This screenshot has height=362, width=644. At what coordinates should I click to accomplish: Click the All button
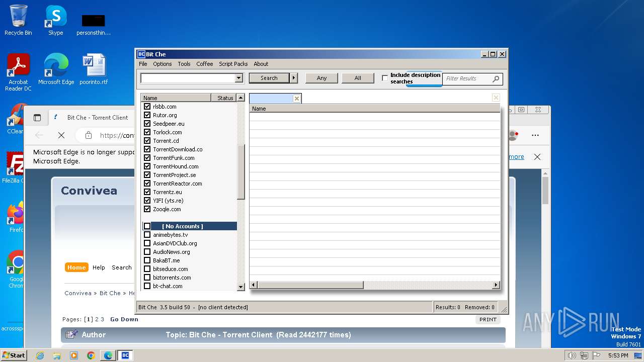358,78
